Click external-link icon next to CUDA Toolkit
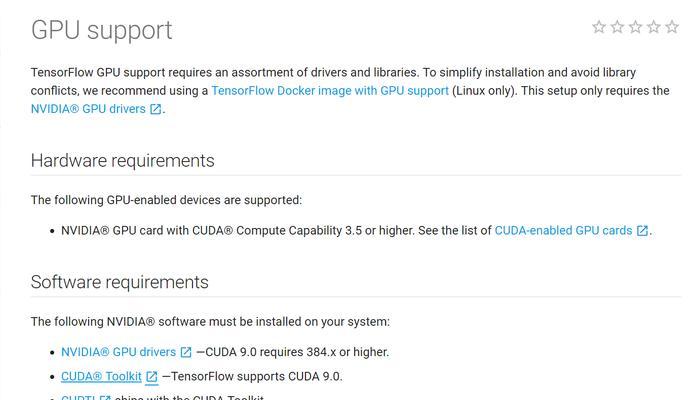The width and height of the screenshot is (693, 400). click(x=152, y=376)
